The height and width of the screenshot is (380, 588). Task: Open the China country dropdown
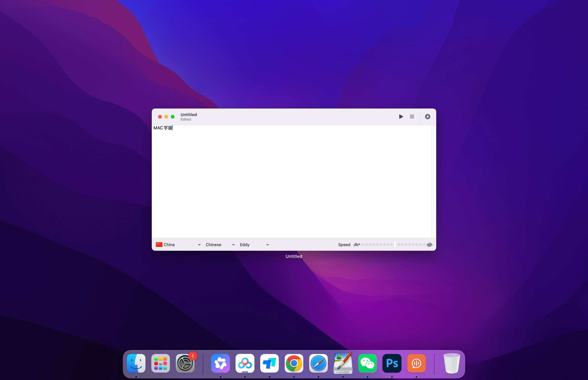pyautogui.click(x=178, y=244)
